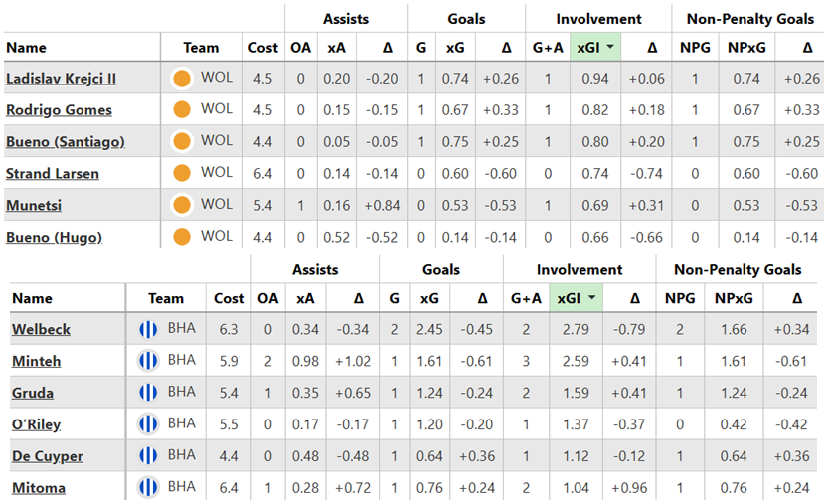Open the De Cuyper player page
The height and width of the screenshot is (504, 828).
[47, 456]
